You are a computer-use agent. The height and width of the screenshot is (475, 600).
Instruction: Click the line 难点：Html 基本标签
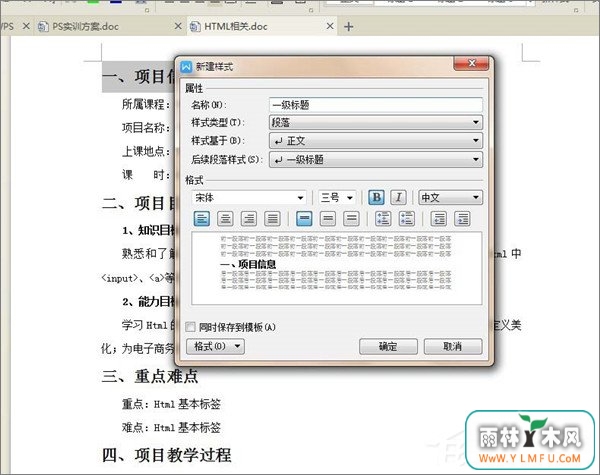pyautogui.click(x=171, y=427)
